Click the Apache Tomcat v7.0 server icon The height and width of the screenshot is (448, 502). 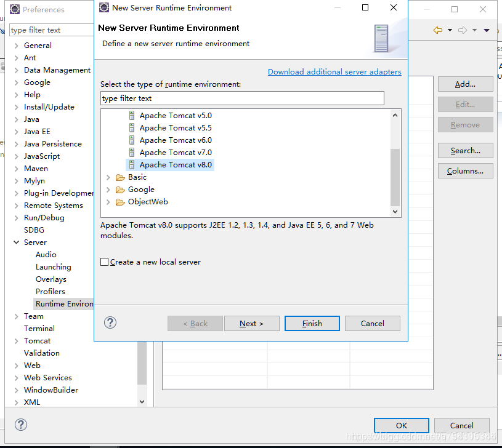(x=132, y=153)
